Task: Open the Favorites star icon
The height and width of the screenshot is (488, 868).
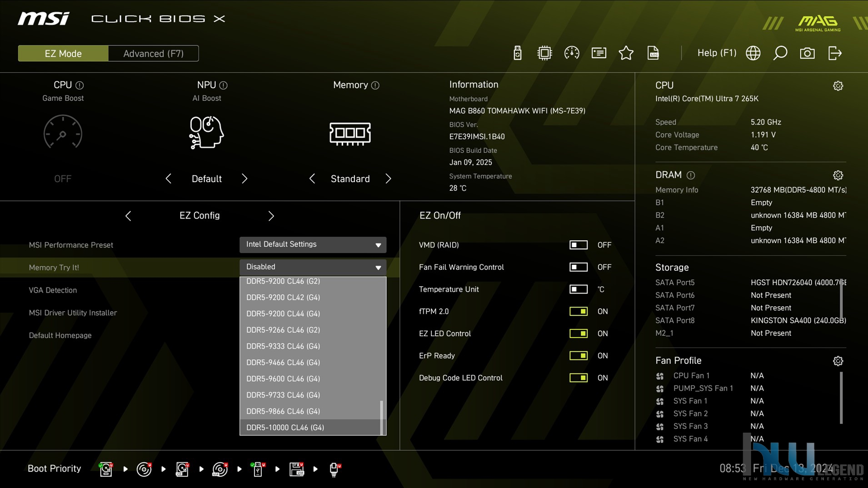Action: (626, 53)
